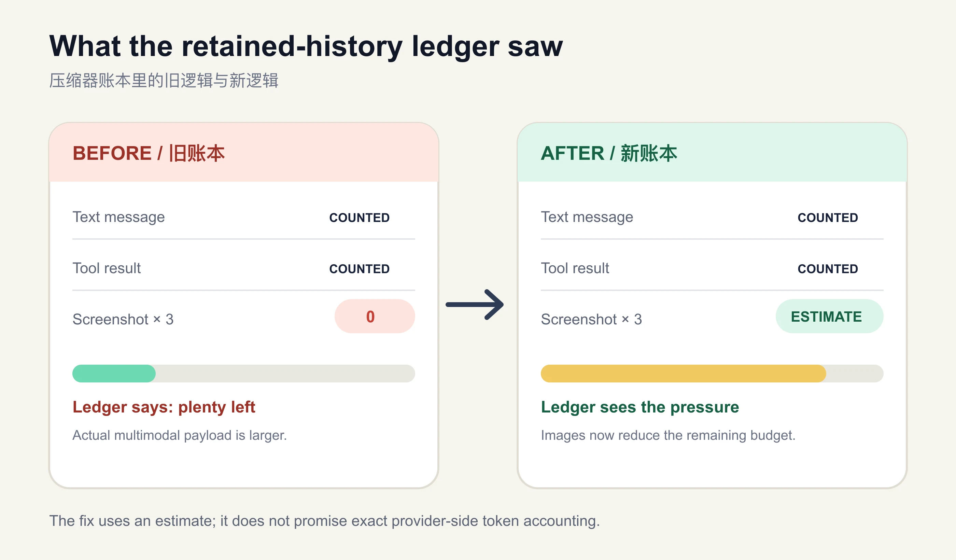Click the Chinese subtitle under the title

(164, 81)
